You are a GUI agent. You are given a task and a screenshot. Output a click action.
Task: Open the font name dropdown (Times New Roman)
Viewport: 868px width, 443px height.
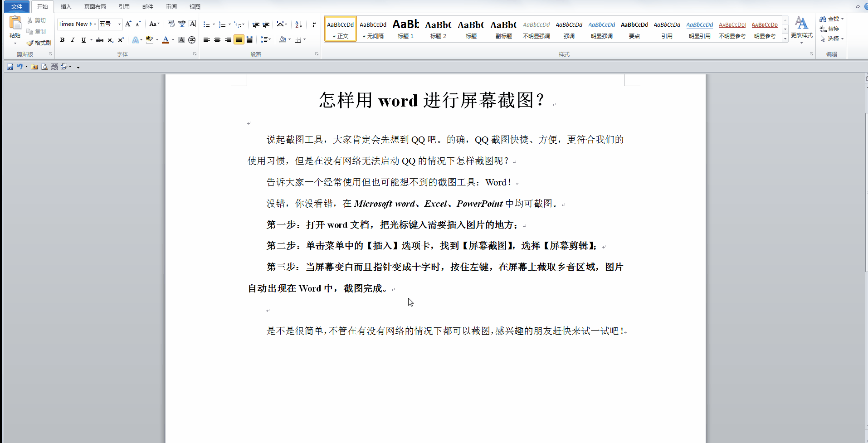[95, 24]
